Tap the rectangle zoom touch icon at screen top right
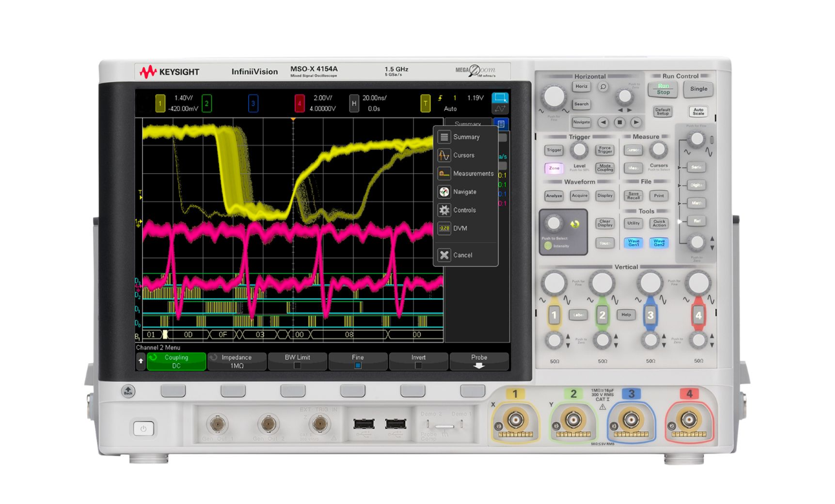This screenshot has height=504, width=835. [x=500, y=98]
